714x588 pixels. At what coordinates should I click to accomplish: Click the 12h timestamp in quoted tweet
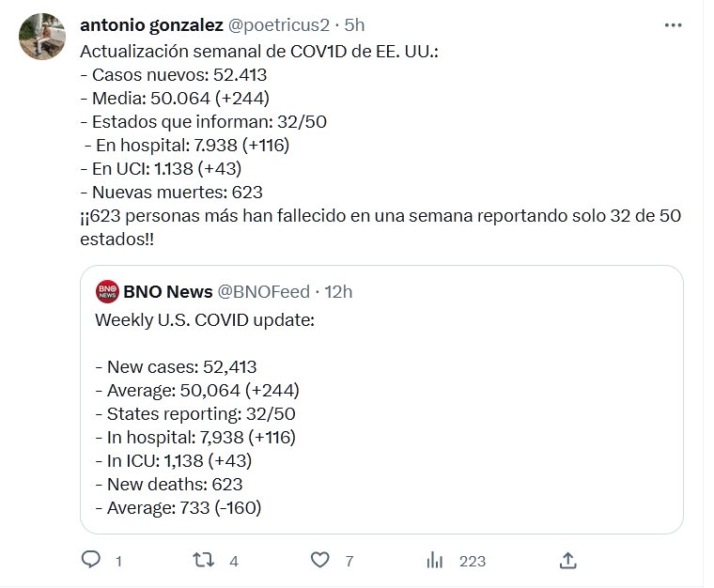338,292
